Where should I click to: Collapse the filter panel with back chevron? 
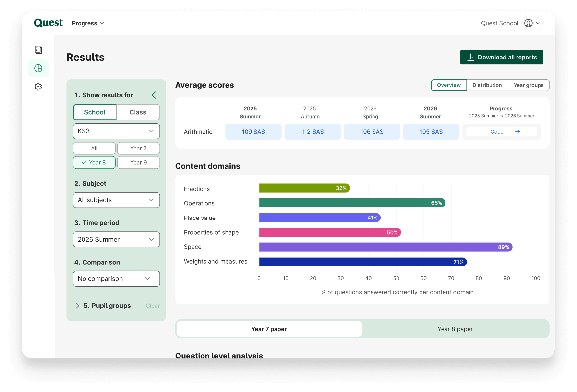click(x=154, y=95)
